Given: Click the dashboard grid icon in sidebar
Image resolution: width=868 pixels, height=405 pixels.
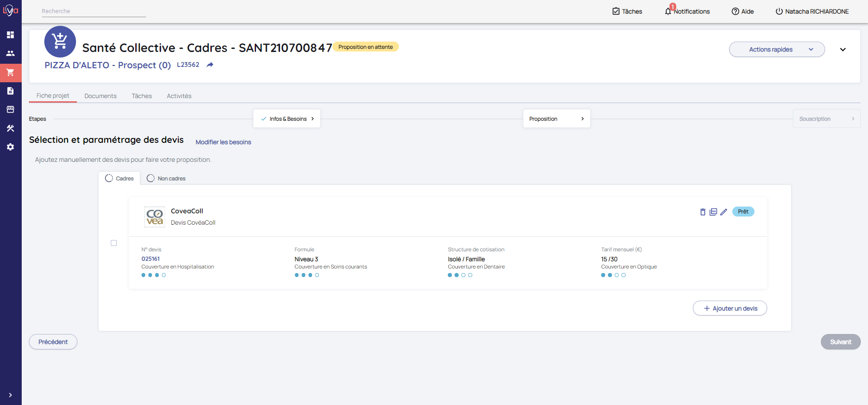Looking at the screenshot, I should pyautogui.click(x=10, y=35).
